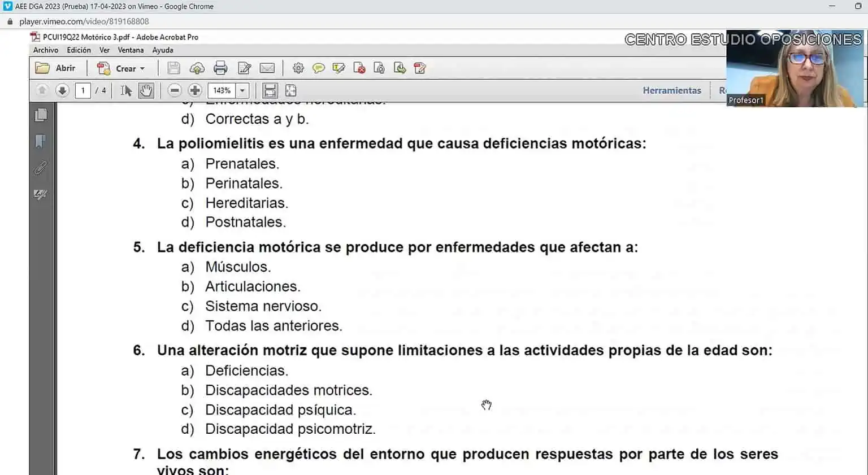This screenshot has height=475, width=868.
Task: Open the Ayuda menu
Action: [163, 50]
